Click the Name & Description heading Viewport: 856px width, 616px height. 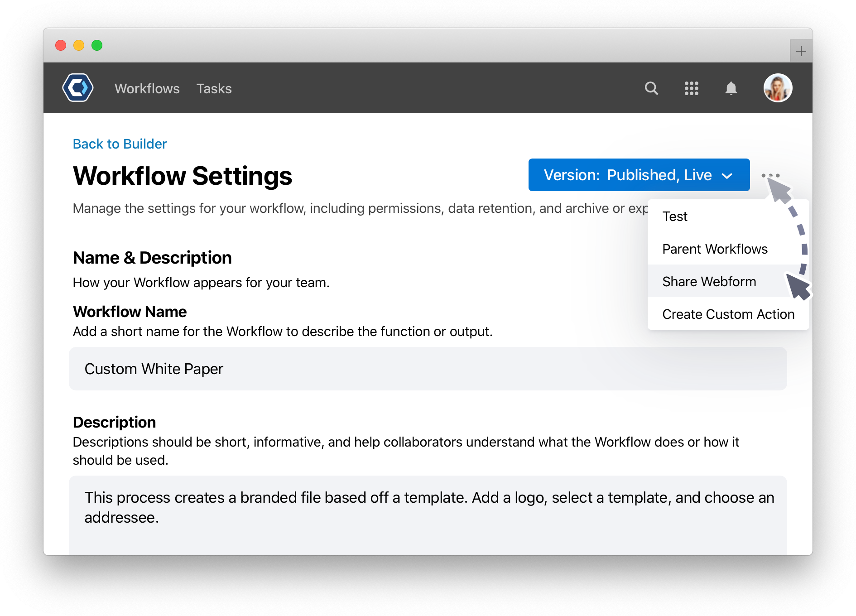point(152,258)
